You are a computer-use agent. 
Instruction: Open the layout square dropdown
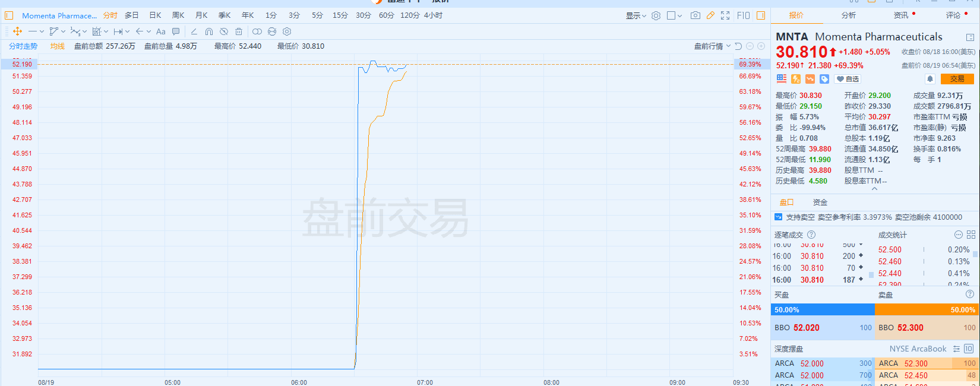point(675,15)
